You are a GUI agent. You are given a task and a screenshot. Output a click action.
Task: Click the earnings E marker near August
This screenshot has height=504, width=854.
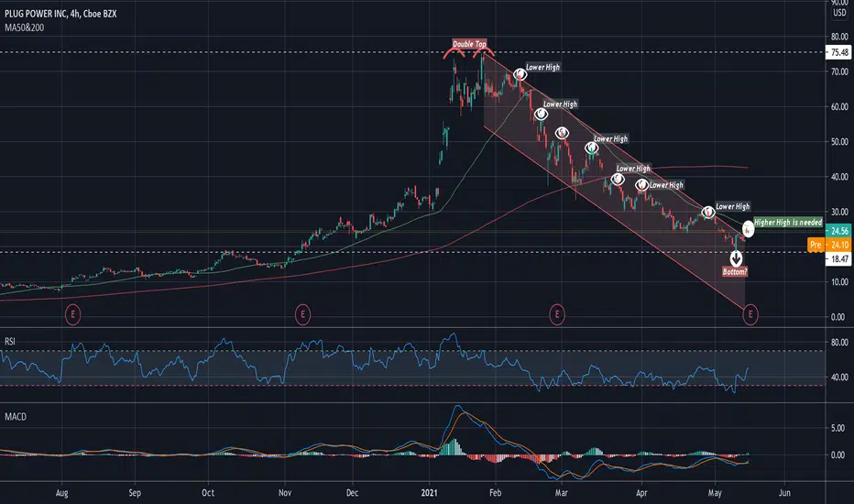click(x=72, y=314)
